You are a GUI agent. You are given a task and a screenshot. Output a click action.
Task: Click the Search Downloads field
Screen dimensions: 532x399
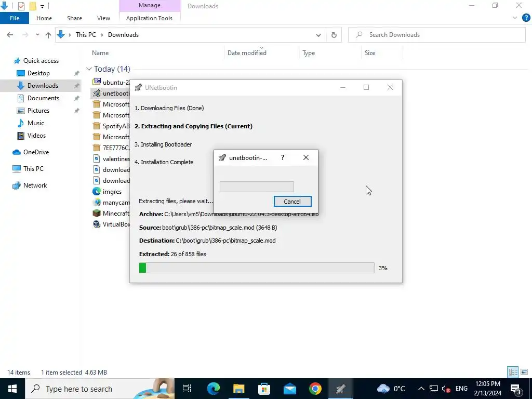436,35
